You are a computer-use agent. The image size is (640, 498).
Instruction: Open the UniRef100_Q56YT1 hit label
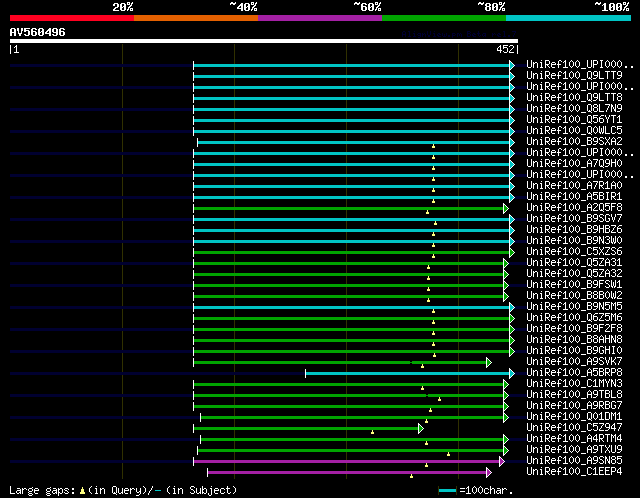[574, 120]
